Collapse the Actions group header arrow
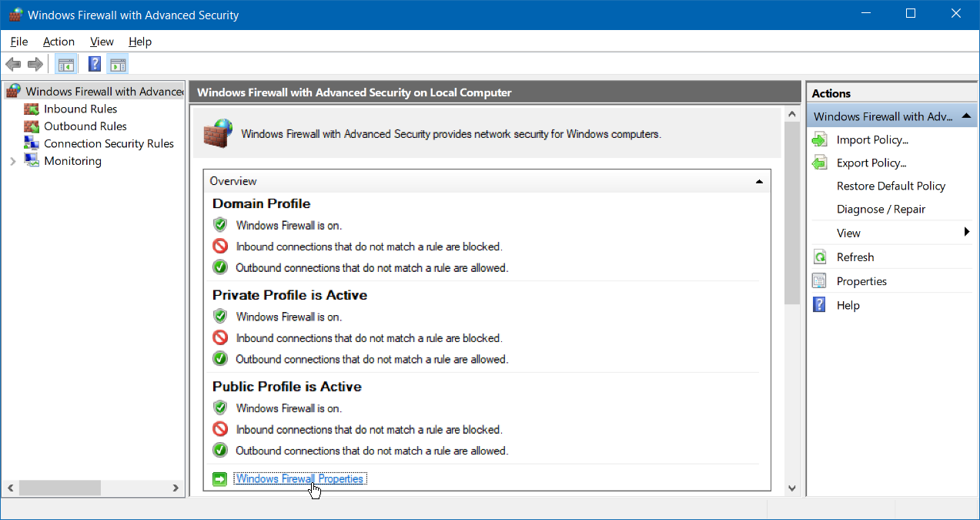 [x=965, y=116]
